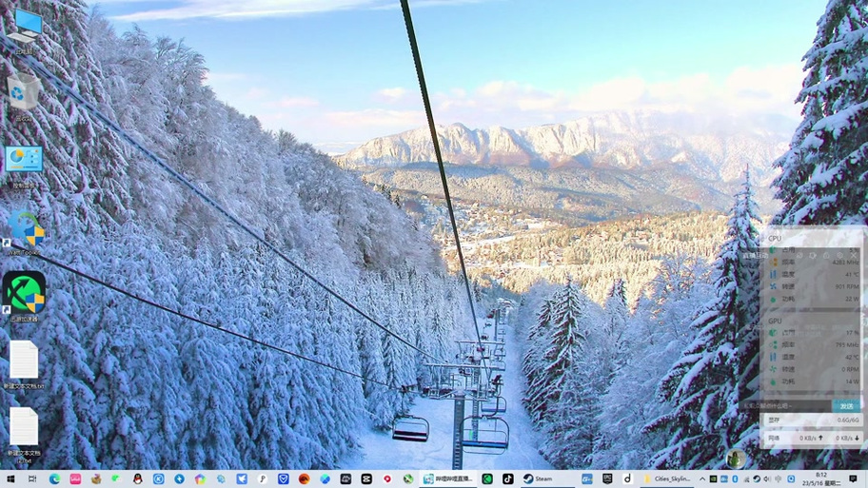Open the colorful pentagon app on the taskbar
This screenshot has height=488, width=868.
pyautogui.click(x=200, y=479)
